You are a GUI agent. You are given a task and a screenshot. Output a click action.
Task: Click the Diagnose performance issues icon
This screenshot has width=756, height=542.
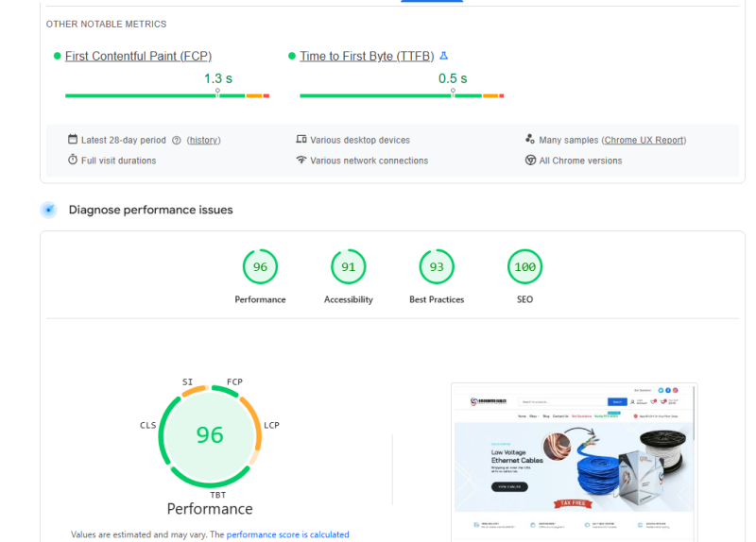[x=49, y=210]
